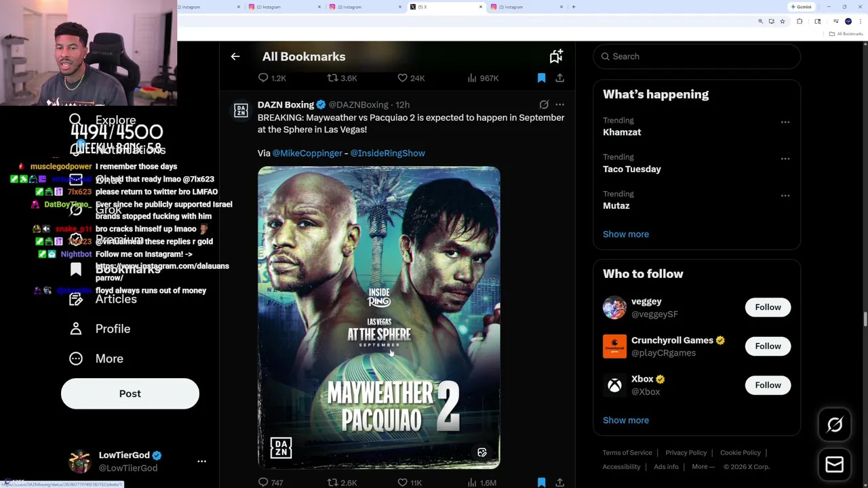Open the Chrome extensions puzzle icon
The width and height of the screenshot is (868, 488).
click(x=800, y=22)
